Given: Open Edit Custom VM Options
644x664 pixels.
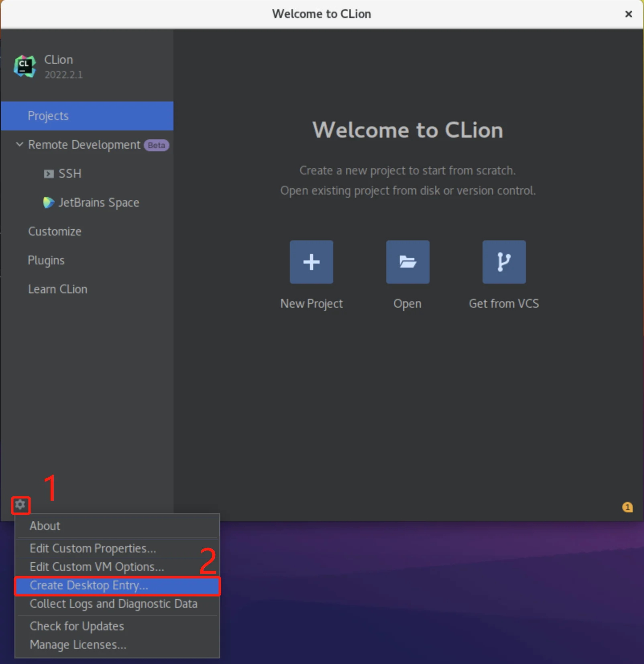Looking at the screenshot, I should click(96, 567).
